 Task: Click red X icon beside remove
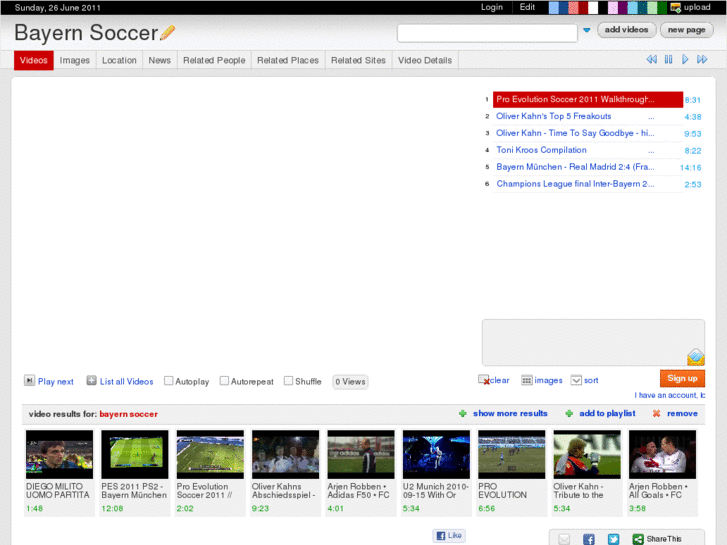[657, 413]
